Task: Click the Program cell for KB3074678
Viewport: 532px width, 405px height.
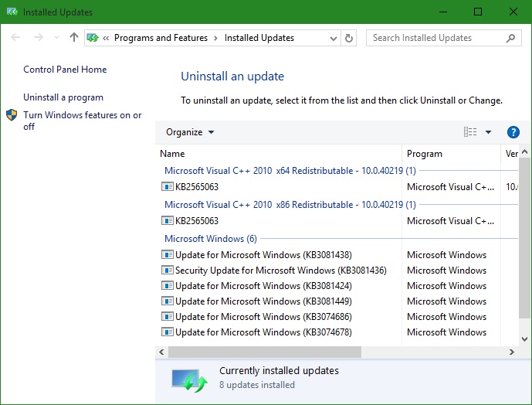Action: tap(446, 332)
